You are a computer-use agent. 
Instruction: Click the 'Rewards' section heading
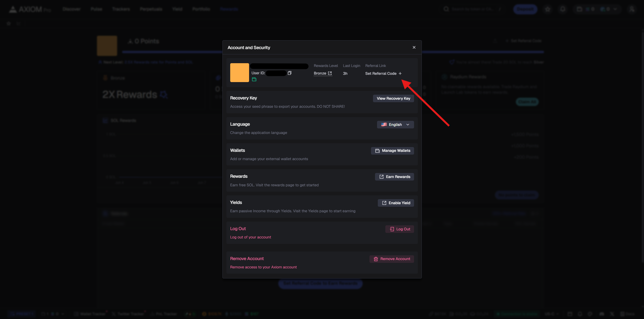(x=239, y=176)
